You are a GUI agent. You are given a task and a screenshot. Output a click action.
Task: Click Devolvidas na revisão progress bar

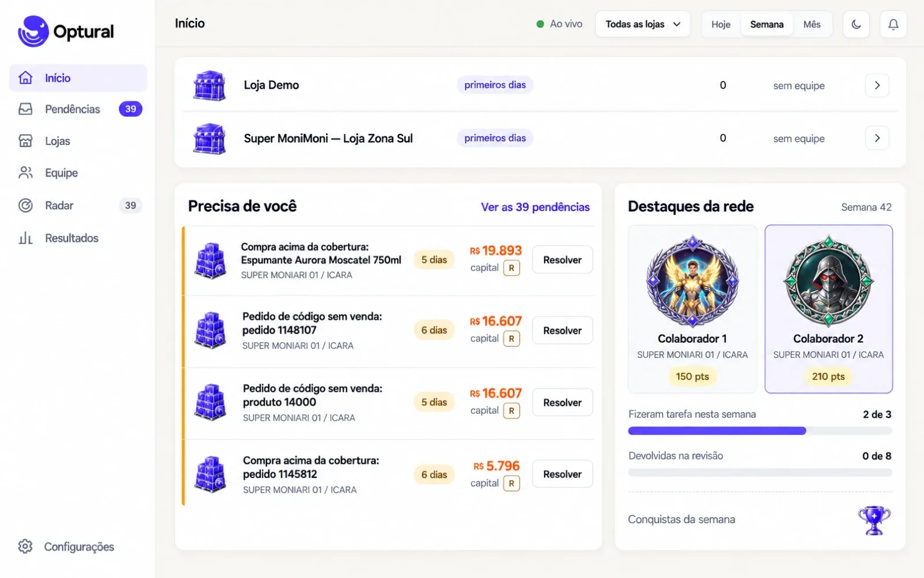click(760, 472)
